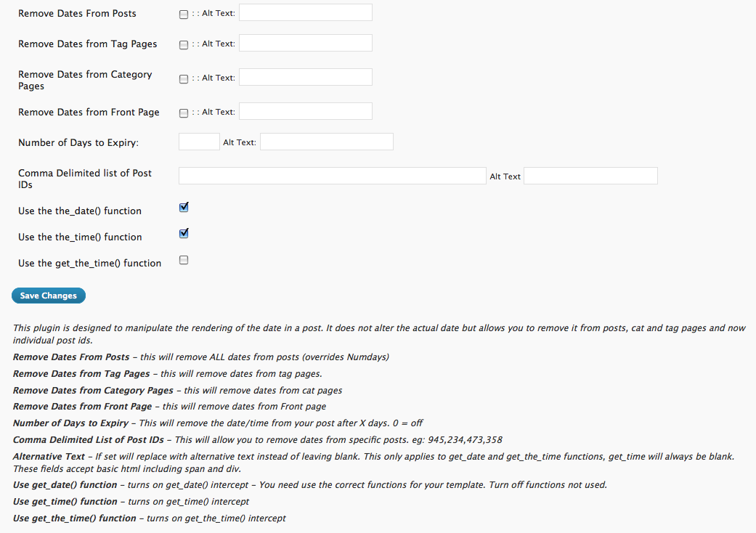Enable the Use the get_the_time() function checkbox
This screenshot has width=756, height=533.
184,260
